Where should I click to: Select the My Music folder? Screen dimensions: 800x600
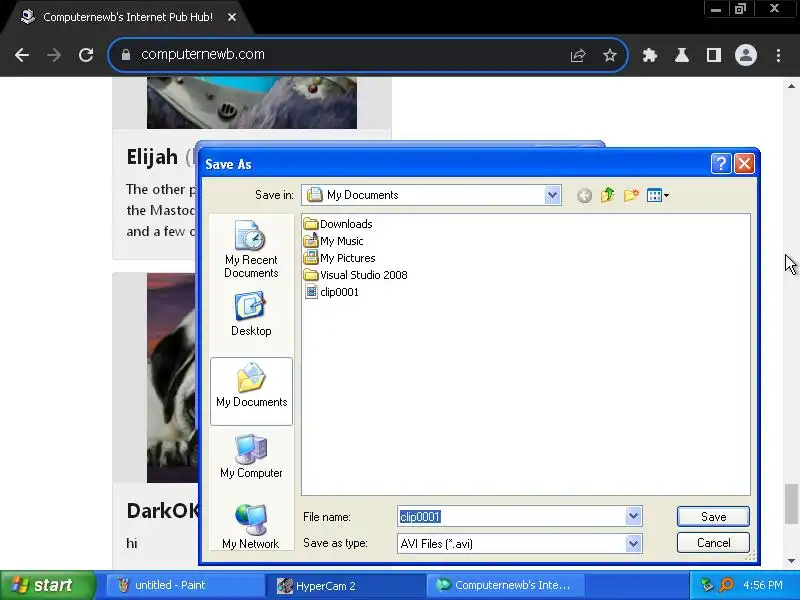click(x=333, y=241)
